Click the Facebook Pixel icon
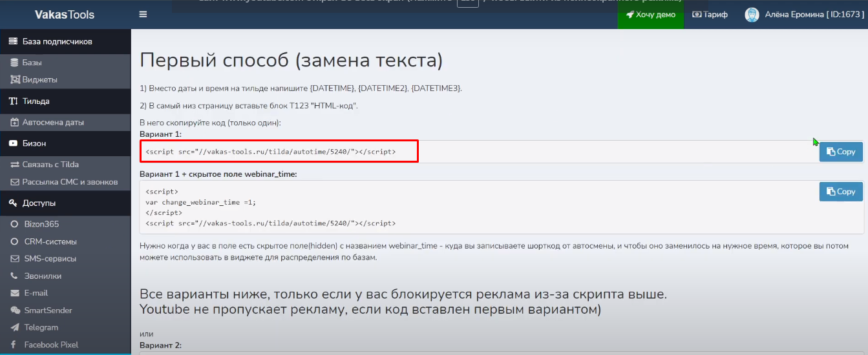This screenshot has width=868, height=355. coord(14,345)
